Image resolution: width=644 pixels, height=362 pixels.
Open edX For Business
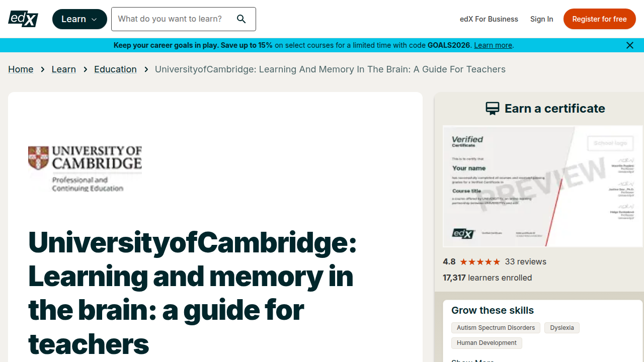coord(489,19)
